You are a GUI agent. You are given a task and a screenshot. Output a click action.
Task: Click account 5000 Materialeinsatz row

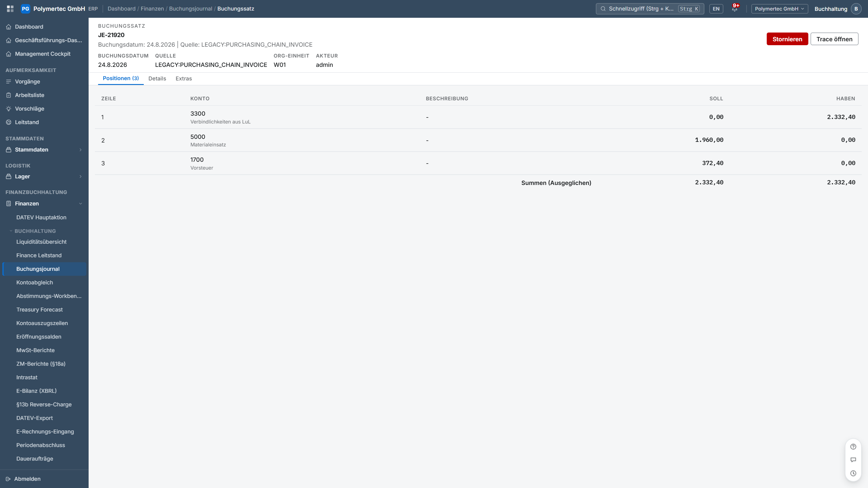478,140
